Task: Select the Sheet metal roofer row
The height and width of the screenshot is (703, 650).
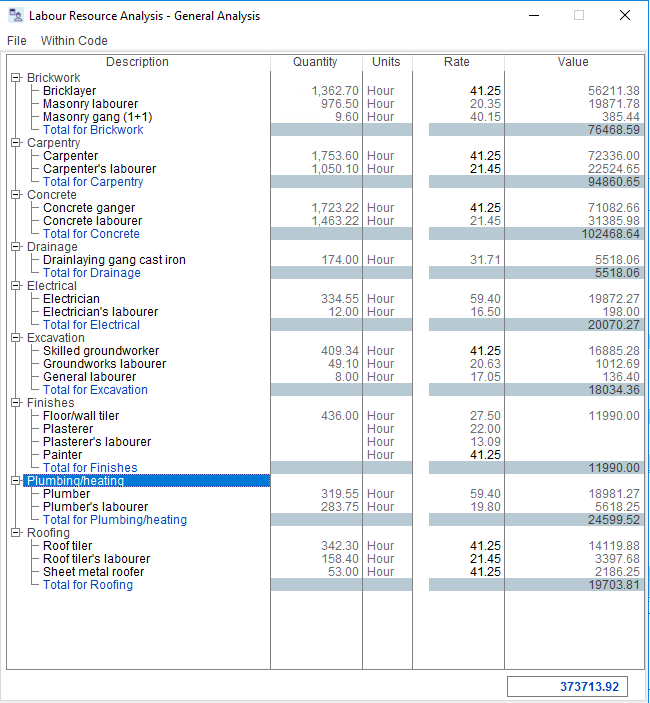Action: tap(93, 572)
